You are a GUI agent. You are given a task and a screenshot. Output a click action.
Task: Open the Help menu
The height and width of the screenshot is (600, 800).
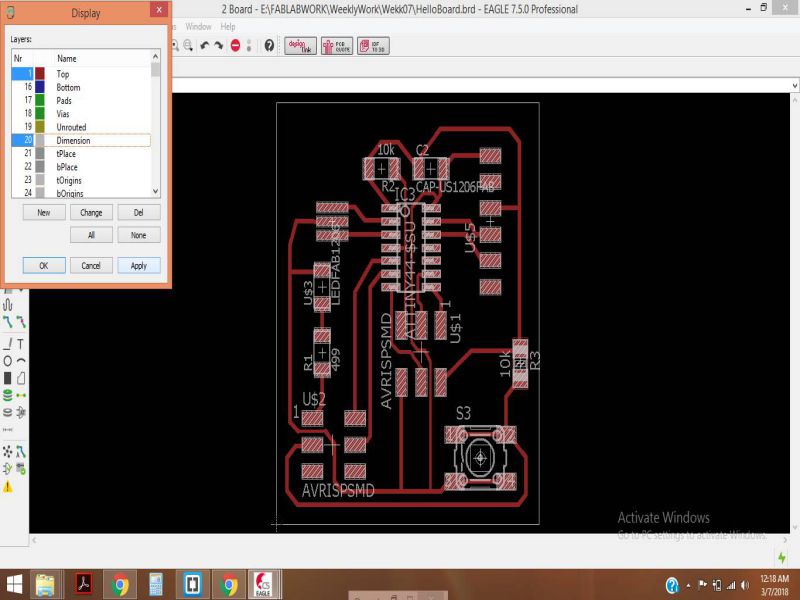click(x=228, y=26)
